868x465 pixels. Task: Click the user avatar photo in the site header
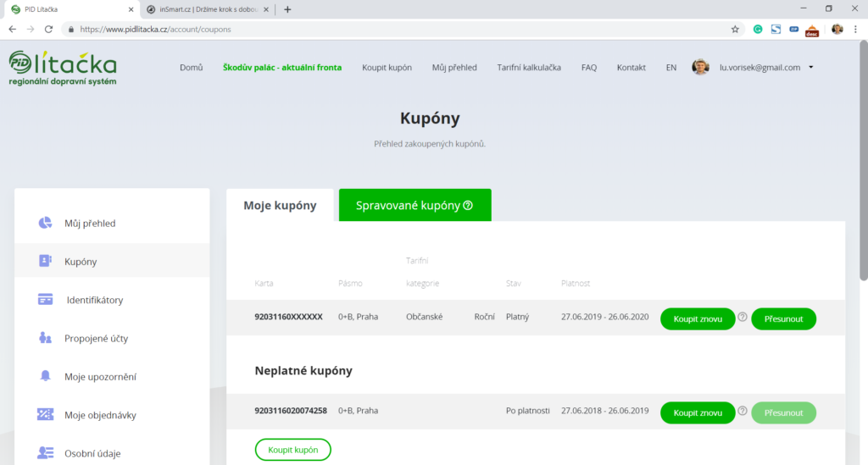pyautogui.click(x=700, y=67)
